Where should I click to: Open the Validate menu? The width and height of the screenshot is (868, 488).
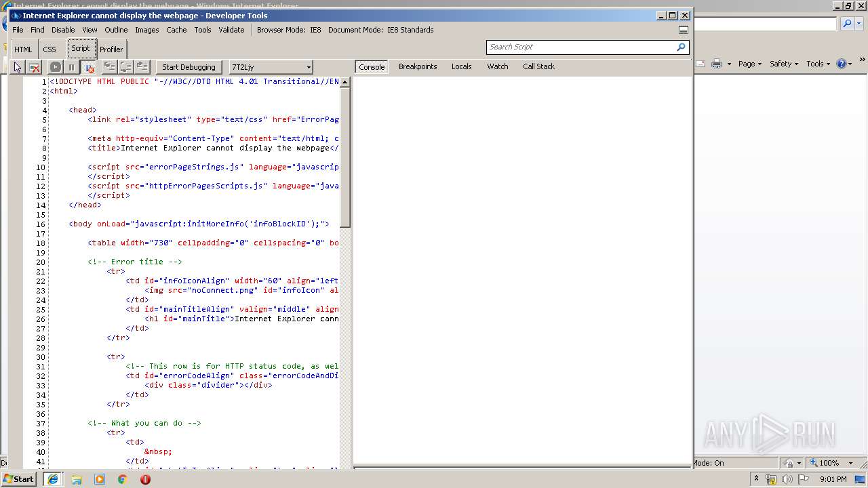coord(231,30)
